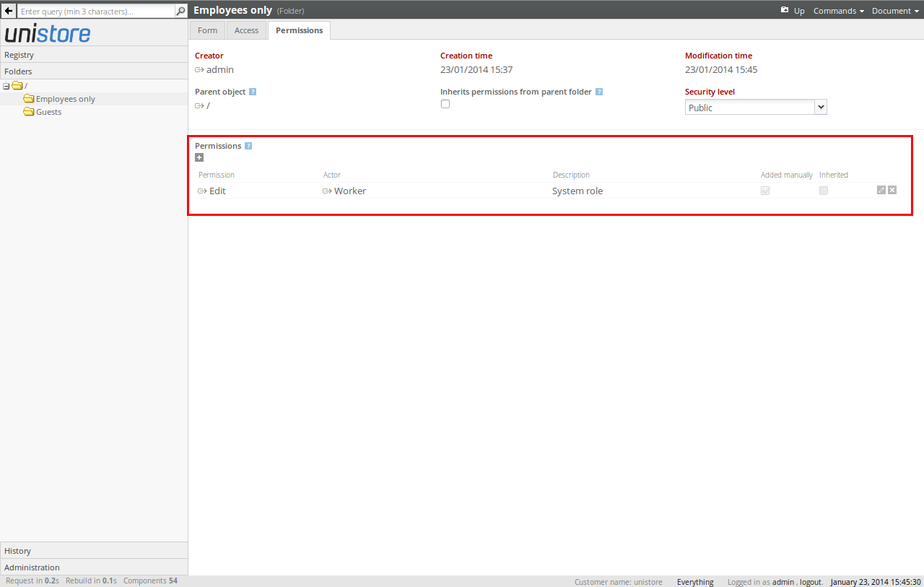Image resolution: width=924 pixels, height=587 pixels.
Task: Click help icon next to Parent object
Action: click(x=253, y=92)
